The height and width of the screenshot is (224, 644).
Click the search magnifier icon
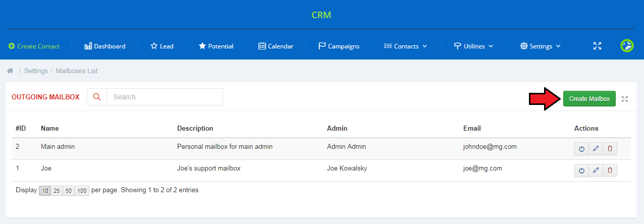click(x=97, y=97)
